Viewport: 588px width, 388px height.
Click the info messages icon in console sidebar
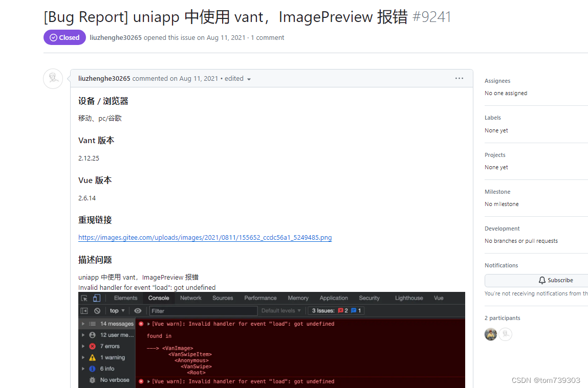click(x=93, y=368)
